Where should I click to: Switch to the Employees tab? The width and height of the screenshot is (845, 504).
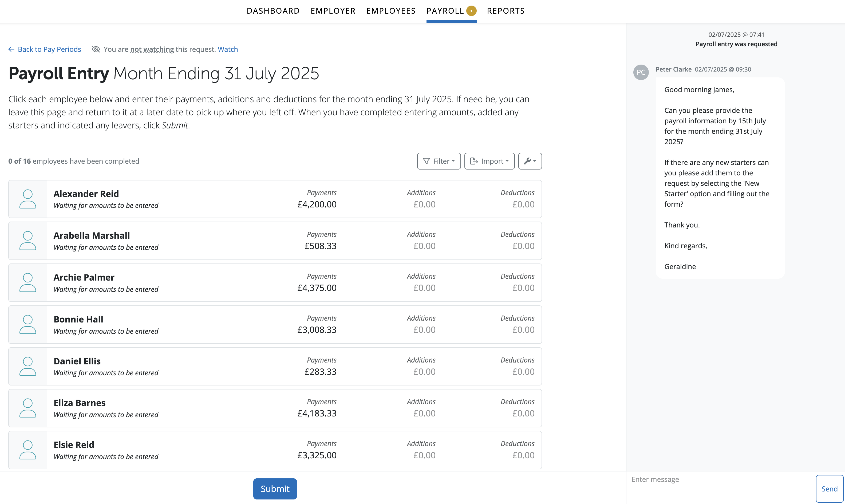(391, 11)
